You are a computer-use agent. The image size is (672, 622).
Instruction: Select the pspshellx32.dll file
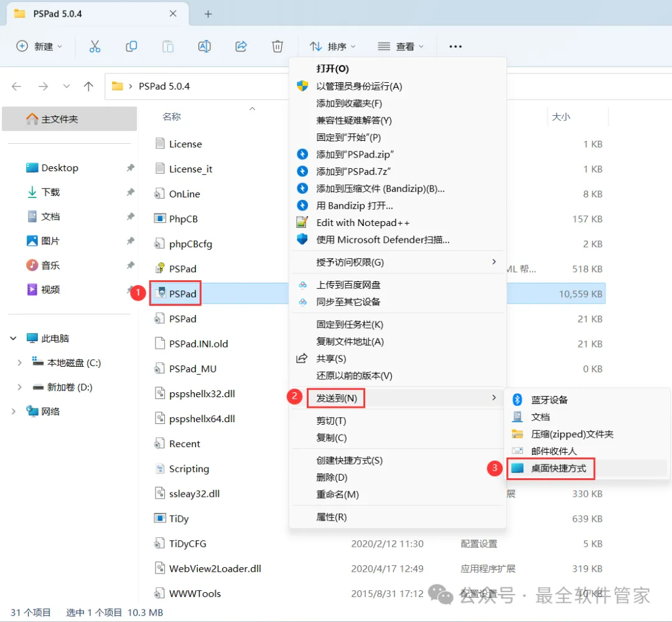pyautogui.click(x=202, y=393)
